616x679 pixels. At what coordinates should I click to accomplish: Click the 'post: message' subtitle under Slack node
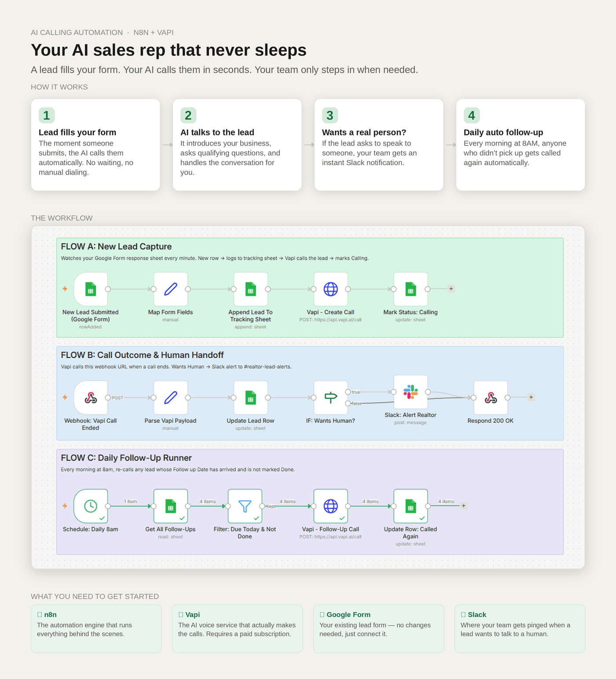(x=411, y=423)
